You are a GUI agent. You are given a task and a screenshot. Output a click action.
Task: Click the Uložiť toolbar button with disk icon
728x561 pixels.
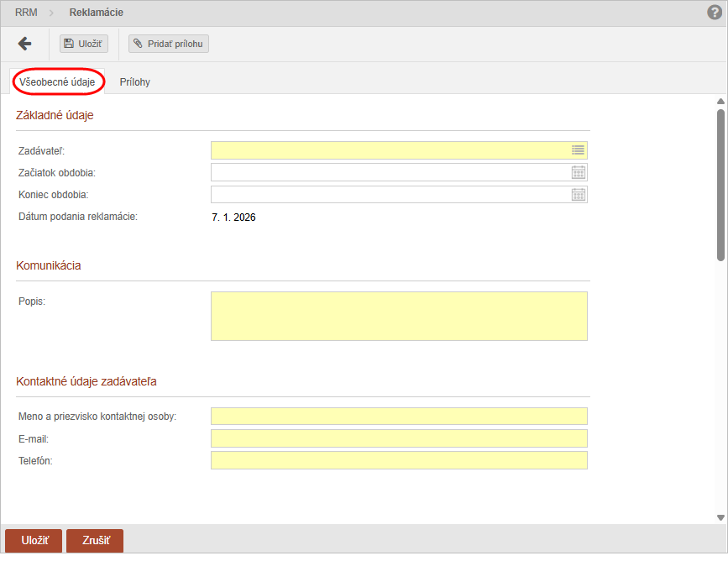pyautogui.click(x=84, y=44)
